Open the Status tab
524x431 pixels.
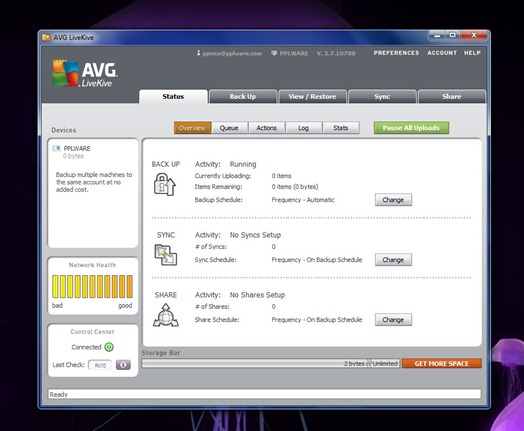point(173,96)
